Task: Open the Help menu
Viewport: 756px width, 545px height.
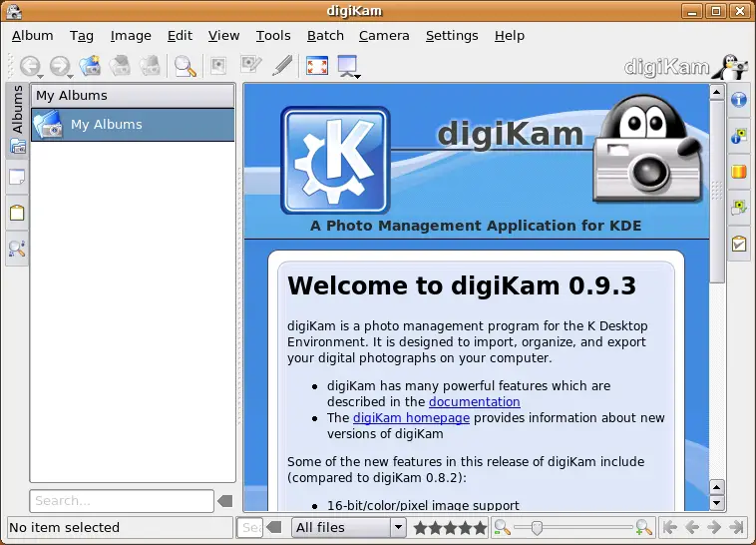Action: (510, 36)
